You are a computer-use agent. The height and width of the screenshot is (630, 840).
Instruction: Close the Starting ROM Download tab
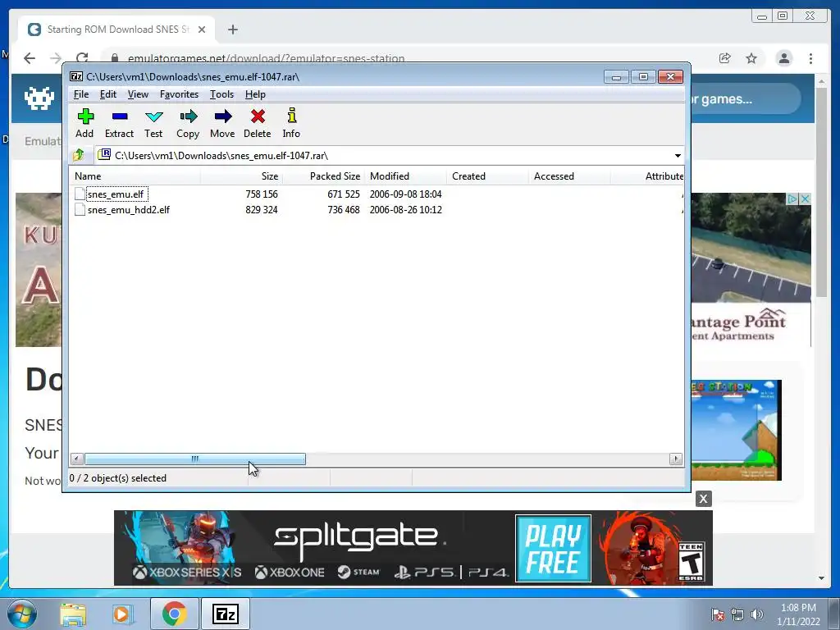(x=202, y=30)
